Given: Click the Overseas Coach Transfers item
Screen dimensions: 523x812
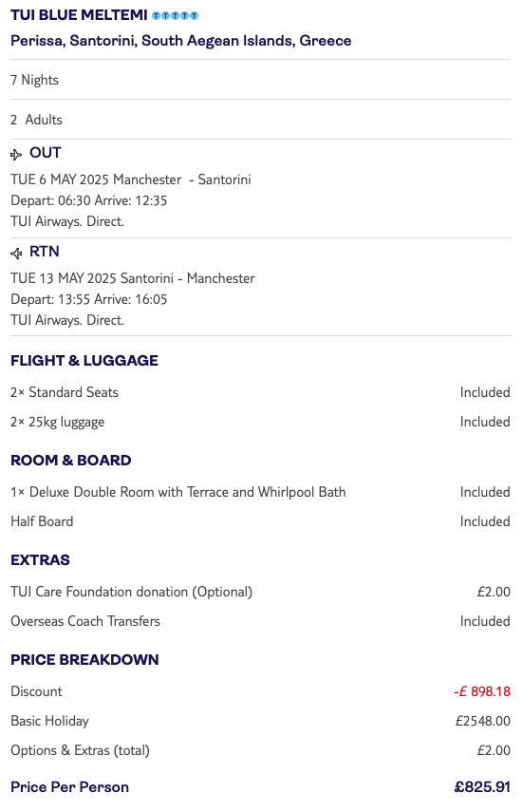Looking at the screenshot, I should tap(85, 621).
